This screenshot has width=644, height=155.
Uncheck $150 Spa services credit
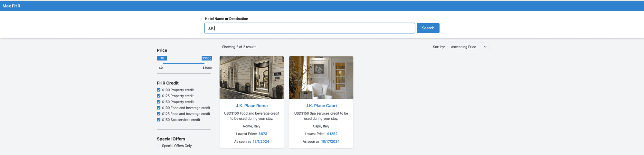point(159,120)
